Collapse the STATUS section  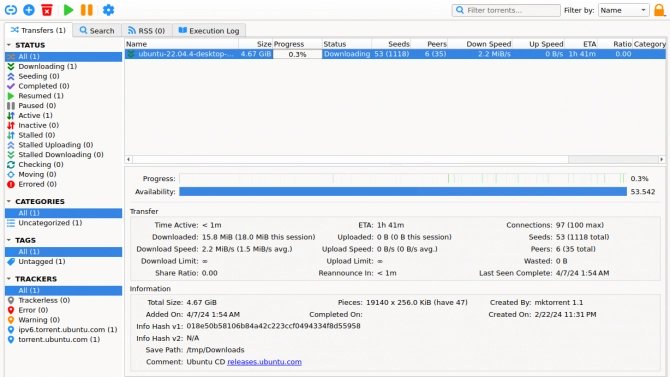(9, 45)
